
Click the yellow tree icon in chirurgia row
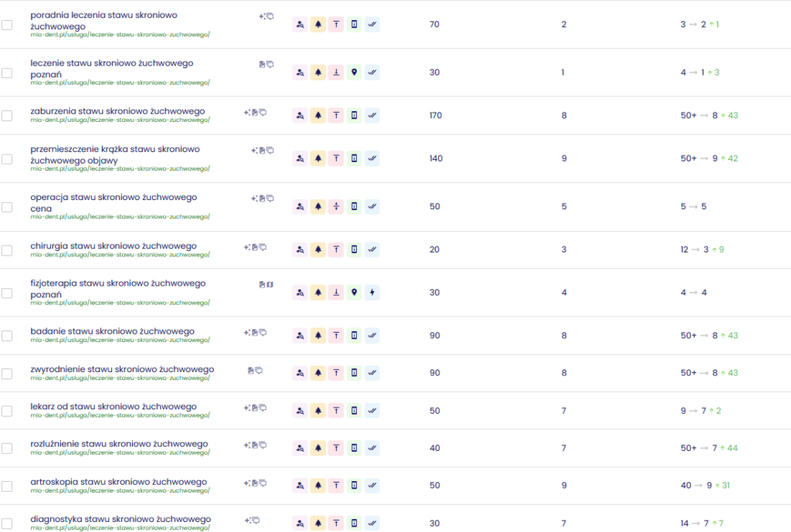(317, 249)
